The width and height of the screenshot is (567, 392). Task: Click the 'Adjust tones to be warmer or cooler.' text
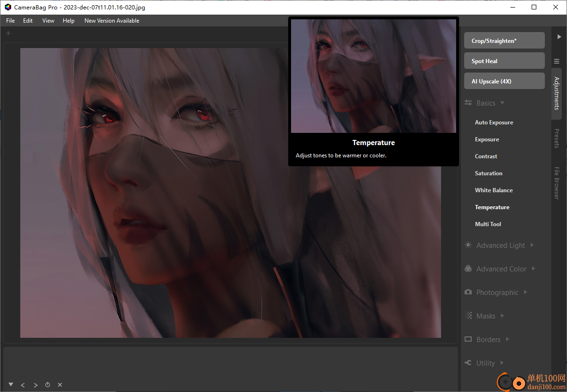coord(341,155)
